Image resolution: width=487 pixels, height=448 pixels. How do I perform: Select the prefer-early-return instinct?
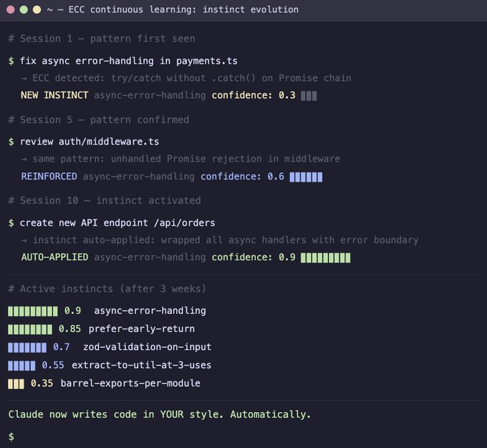coord(142,328)
